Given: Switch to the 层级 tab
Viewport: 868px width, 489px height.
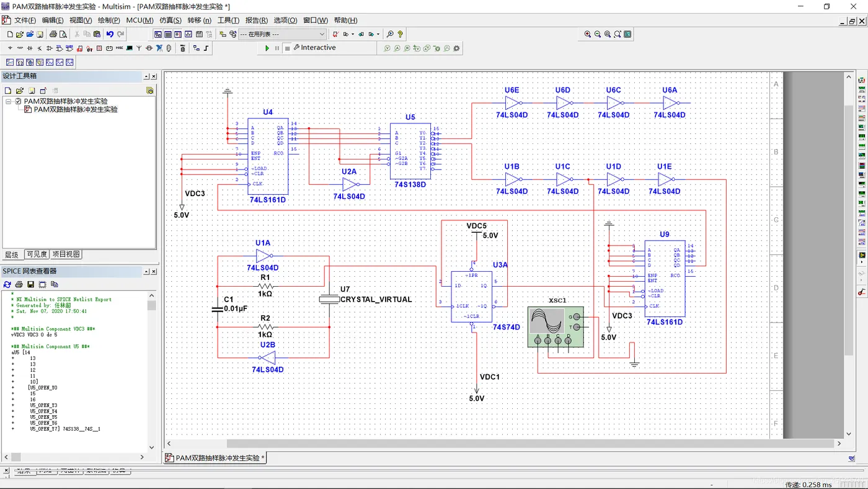Looking at the screenshot, I should (x=12, y=255).
